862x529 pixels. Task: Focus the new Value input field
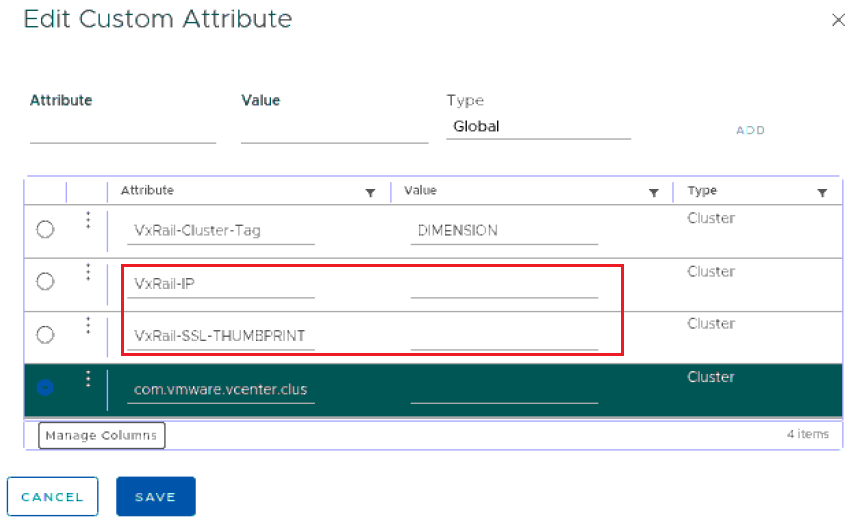coord(334,130)
